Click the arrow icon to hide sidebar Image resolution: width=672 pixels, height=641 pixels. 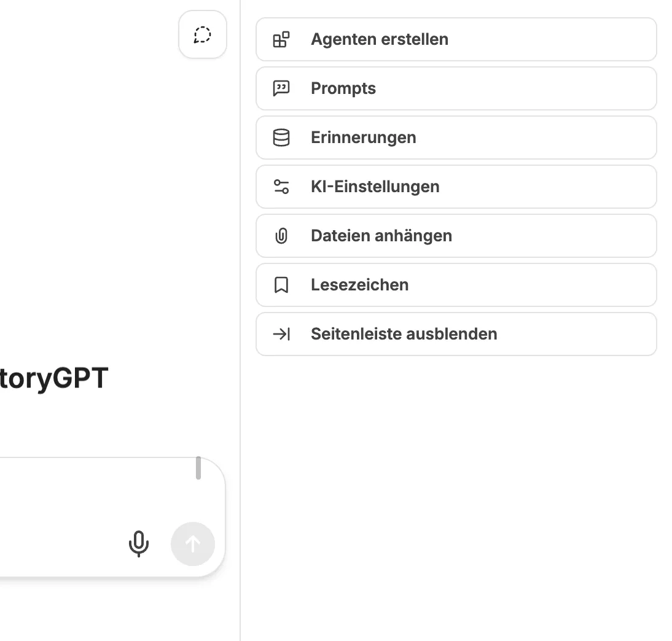pyautogui.click(x=281, y=334)
